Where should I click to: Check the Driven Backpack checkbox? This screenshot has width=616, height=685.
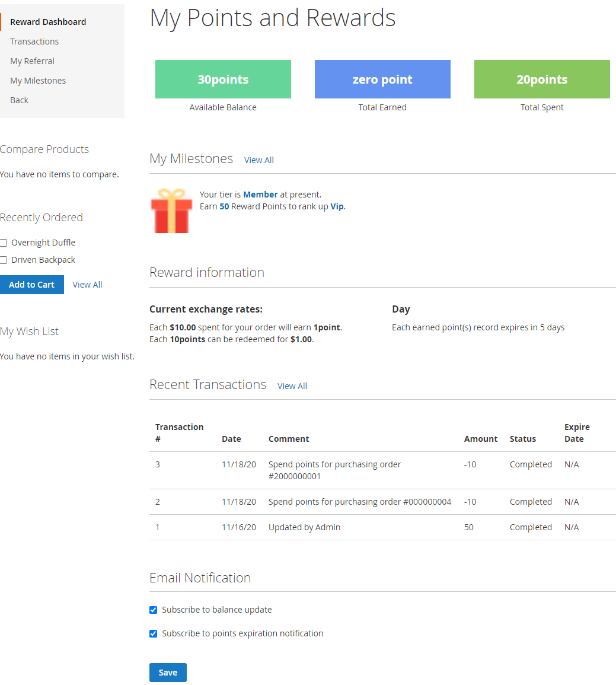4,260
